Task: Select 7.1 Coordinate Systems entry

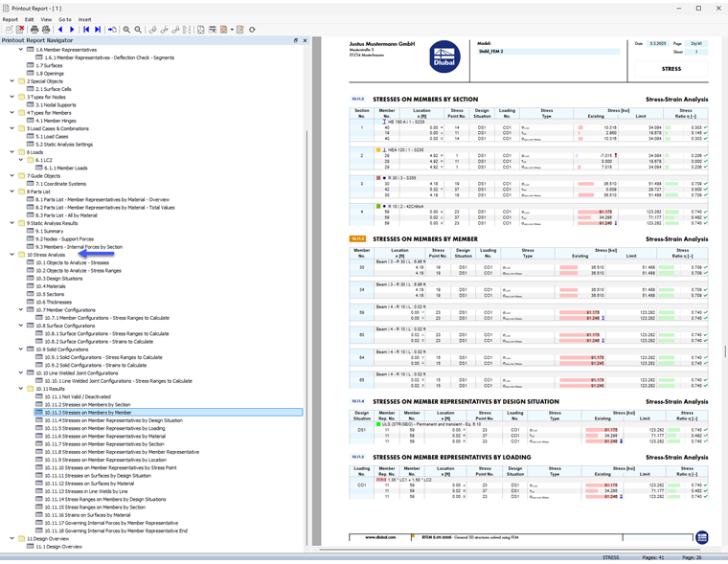Action: pyautogui.click(x=60, y=183)
